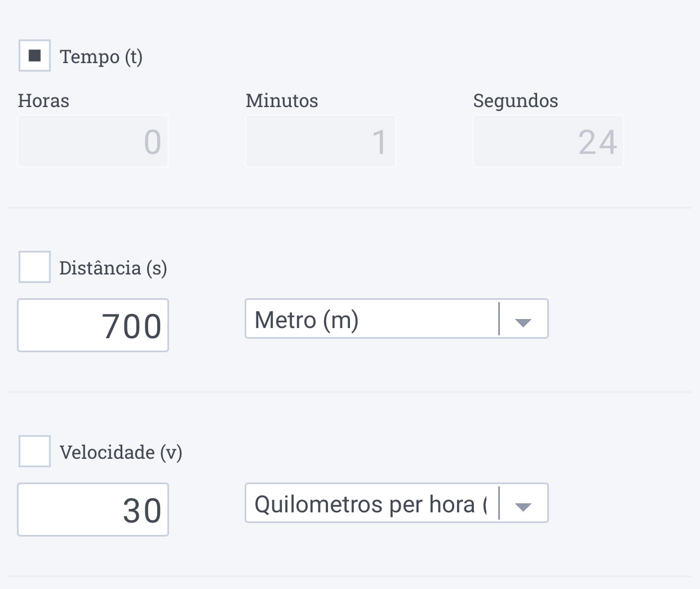Click the Horas field showing 0
Viewport: 700px width, 589px height.
(x=93, y=141)
